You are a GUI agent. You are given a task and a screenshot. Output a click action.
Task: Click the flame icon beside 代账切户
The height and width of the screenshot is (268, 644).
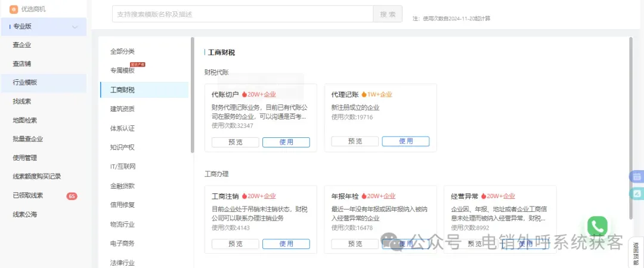click(244, 94)
